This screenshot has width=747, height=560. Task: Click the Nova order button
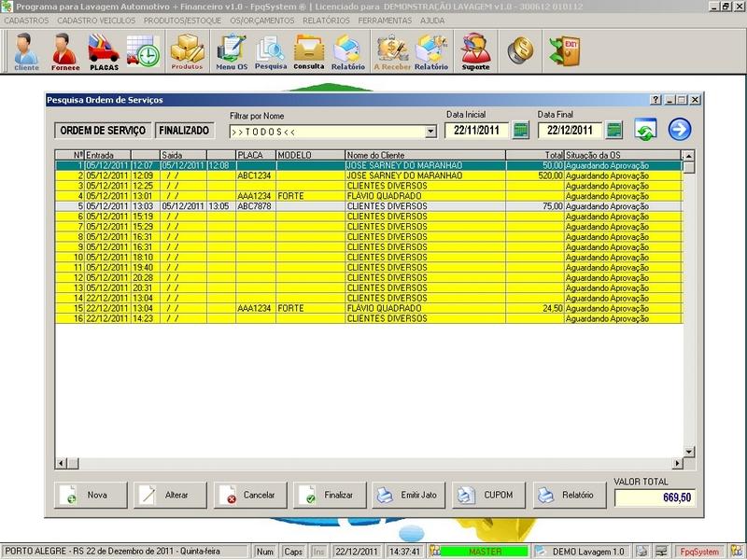tap(91, 496)
